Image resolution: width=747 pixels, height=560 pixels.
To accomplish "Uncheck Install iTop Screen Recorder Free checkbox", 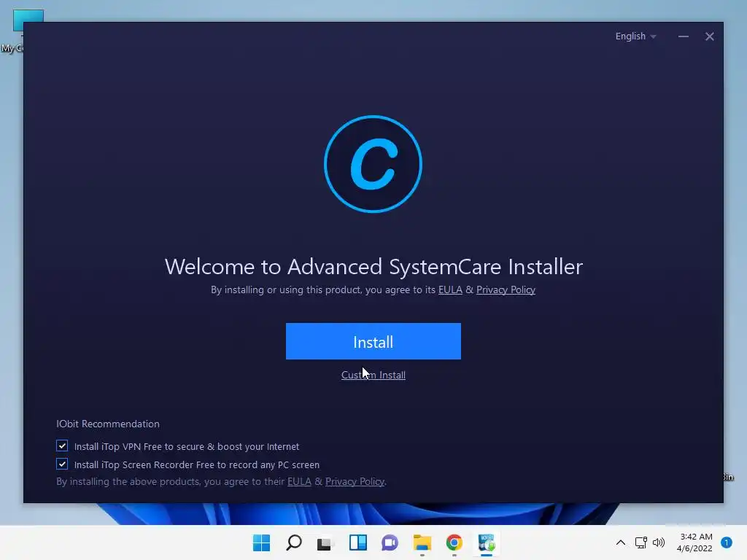I will [x=62, y=464].
